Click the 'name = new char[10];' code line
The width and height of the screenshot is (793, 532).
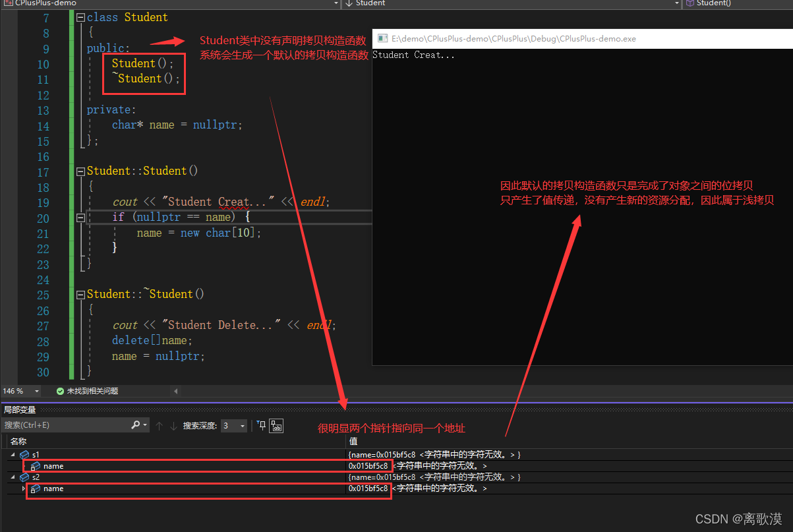pos(199,233)
